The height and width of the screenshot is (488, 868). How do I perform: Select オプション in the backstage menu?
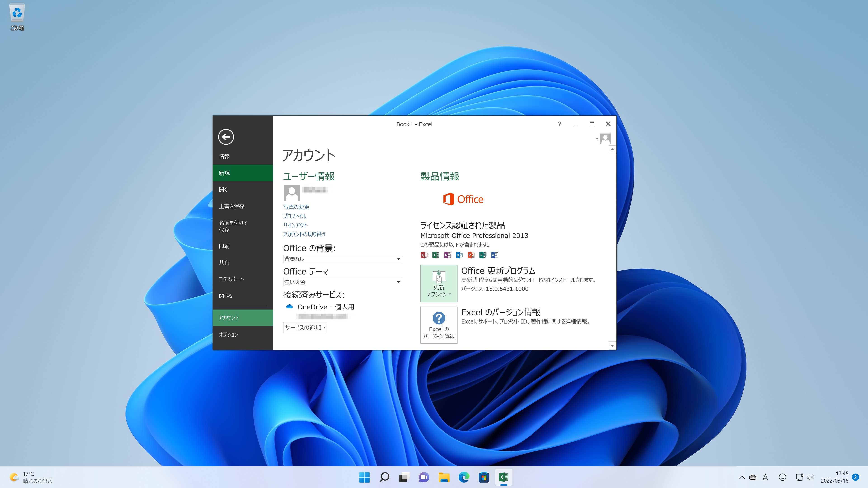coord(243,334)
